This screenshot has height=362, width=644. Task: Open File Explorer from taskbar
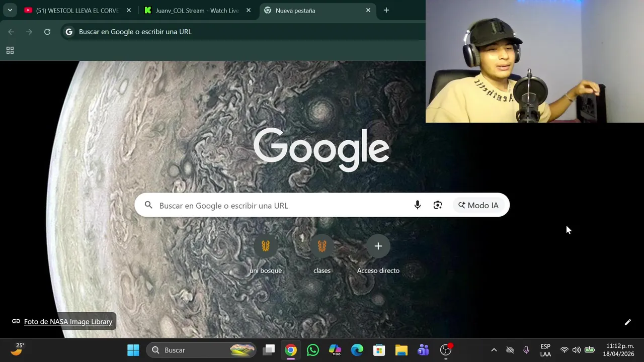(401, 350)
